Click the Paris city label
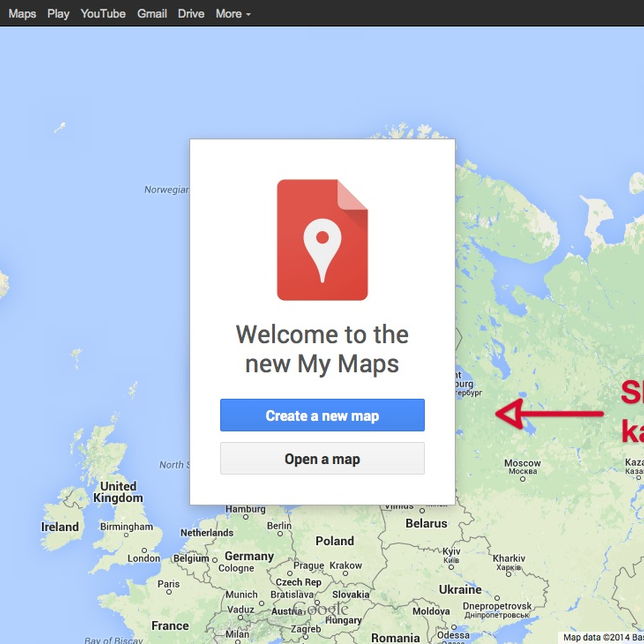Image resolution: width=644 pixels, height=644 pixels. (x=168, y=584)
